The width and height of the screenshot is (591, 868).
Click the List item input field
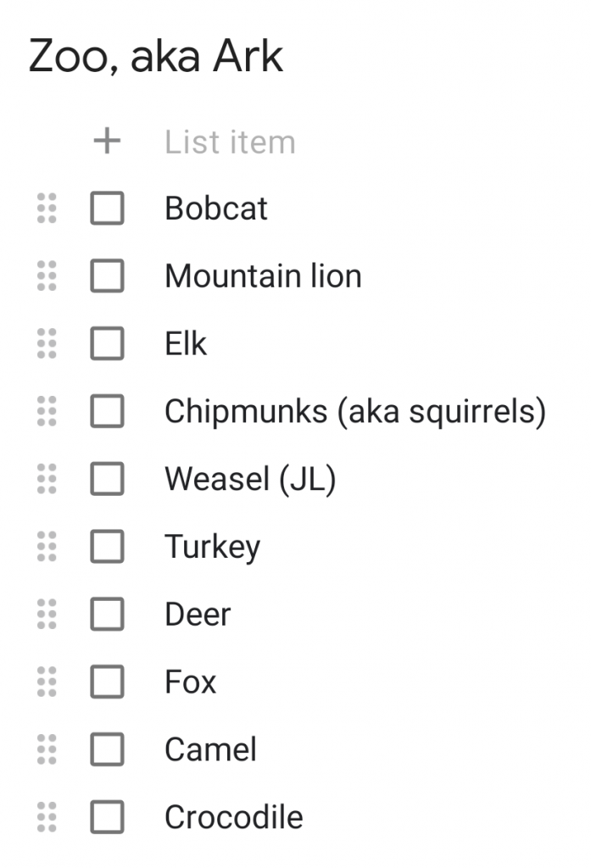click(231, 142)
